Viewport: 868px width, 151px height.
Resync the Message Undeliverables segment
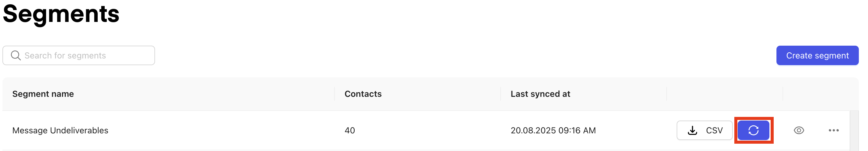754,131
